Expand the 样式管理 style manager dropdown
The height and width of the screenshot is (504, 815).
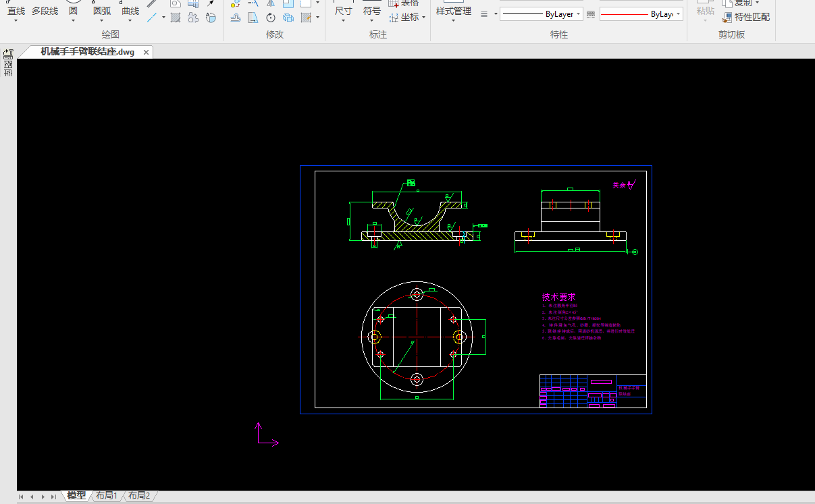click(453, 20)
